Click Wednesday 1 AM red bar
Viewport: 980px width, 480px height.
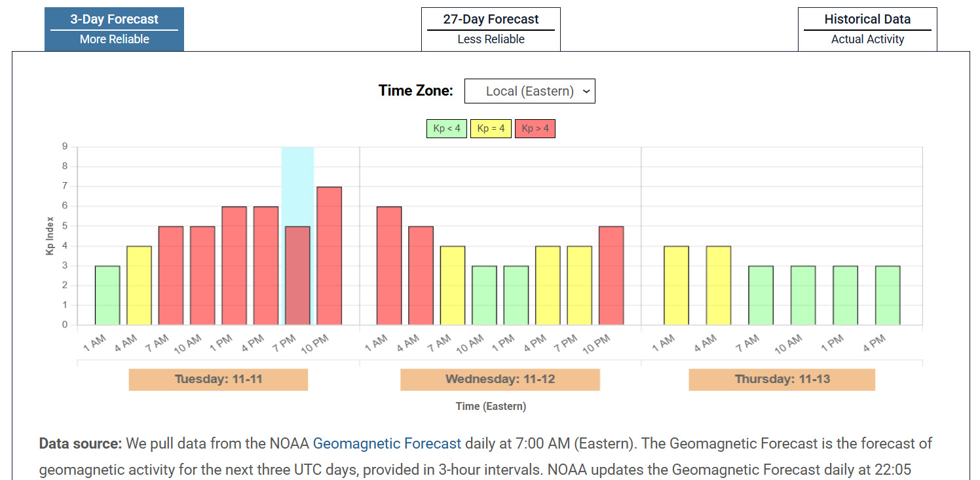coord(389,266)
